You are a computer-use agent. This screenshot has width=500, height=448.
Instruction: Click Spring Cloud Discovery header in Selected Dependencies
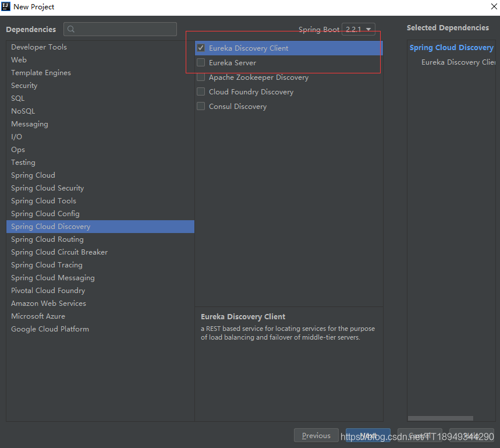451,48
